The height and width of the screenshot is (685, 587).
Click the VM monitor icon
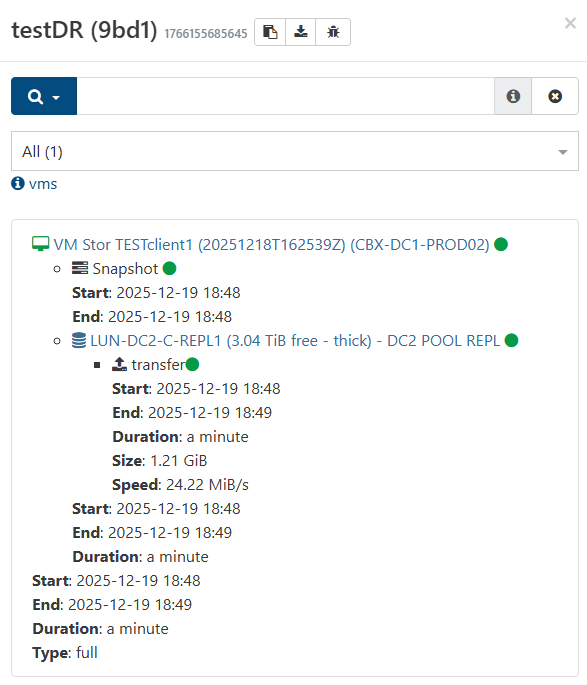(x=41, y=244)
